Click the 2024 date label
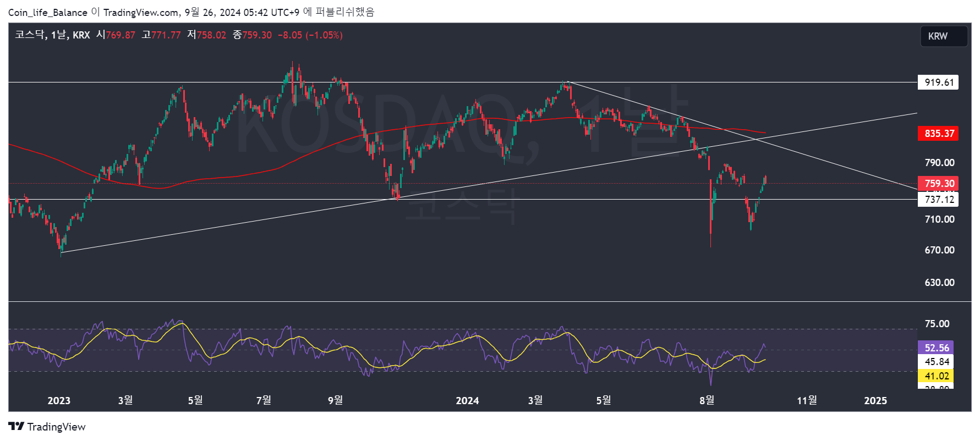Viewport: 980px width, 441px height. [x=467, y=401]
